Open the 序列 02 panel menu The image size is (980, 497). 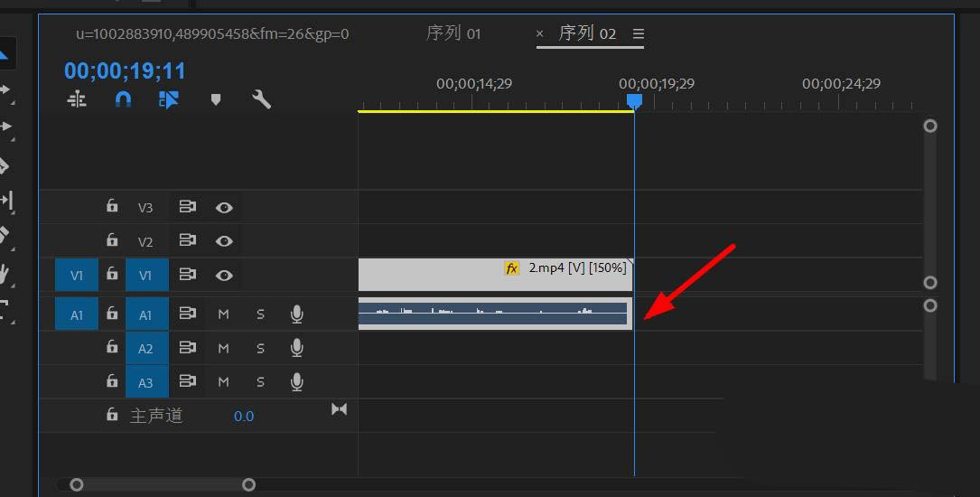638,33
